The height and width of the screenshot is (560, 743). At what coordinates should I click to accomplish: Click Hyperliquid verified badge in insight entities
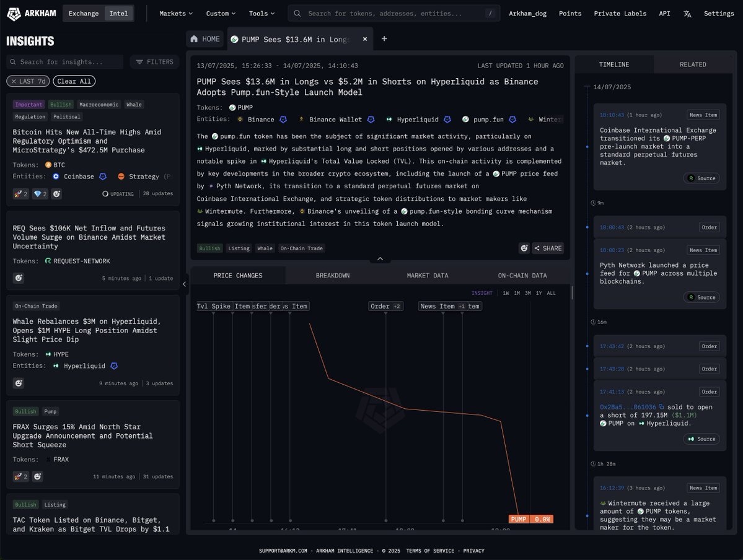(x=447, y=120)
